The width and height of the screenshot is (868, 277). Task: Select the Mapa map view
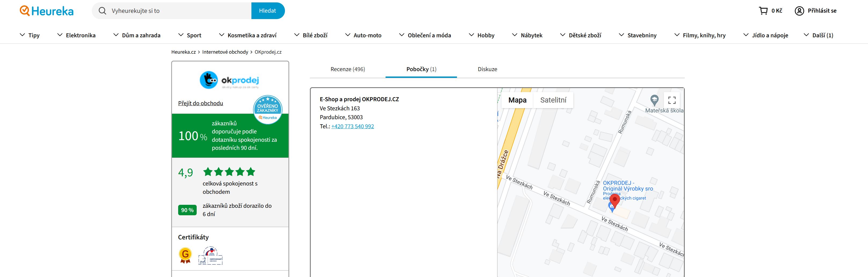pos(517,100)
